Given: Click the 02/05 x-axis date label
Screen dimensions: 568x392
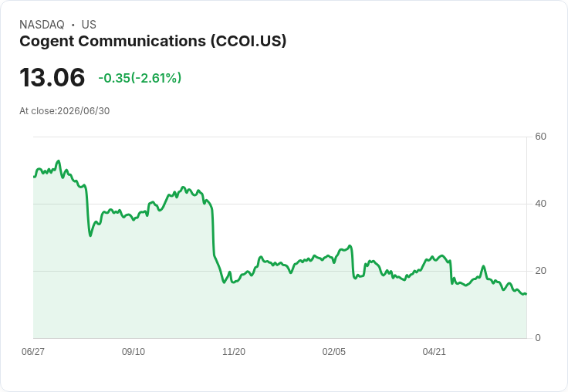Looking at the screenshot, I should [334, 351].
